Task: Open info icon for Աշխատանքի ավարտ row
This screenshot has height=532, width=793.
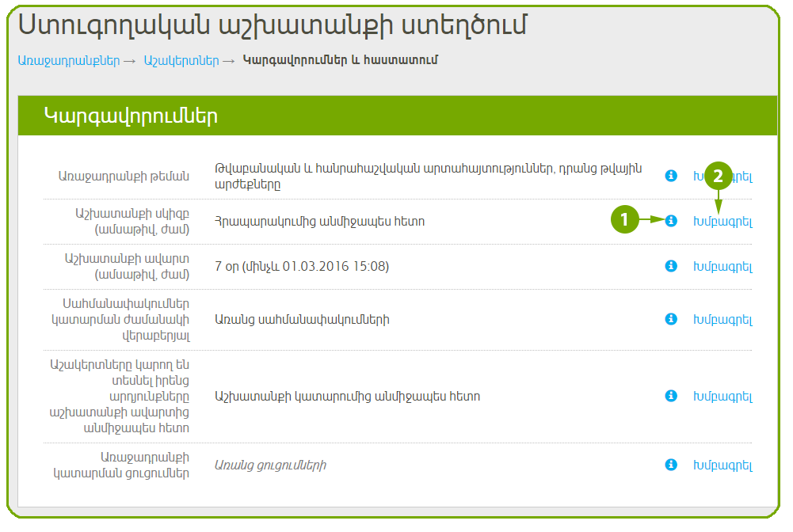Action: pyautogui.click(x=671, y=267)
